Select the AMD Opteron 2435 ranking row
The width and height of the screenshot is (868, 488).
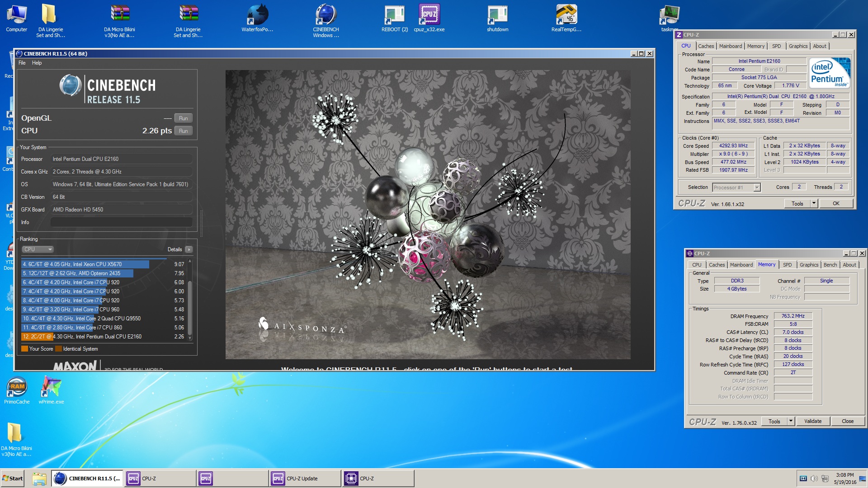coord(104,273)
